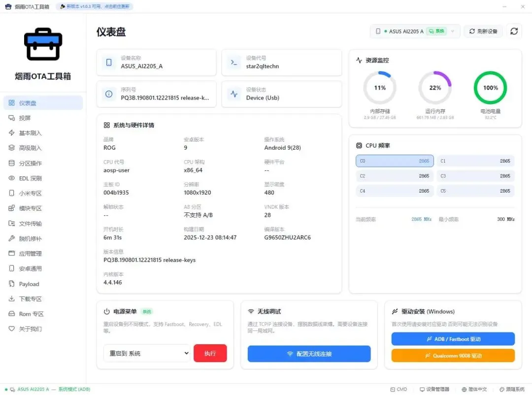Click the pulse icon on device status card
Image resolution: width=532 pixels, height=395 pixels.
click(x=234, y=94)
